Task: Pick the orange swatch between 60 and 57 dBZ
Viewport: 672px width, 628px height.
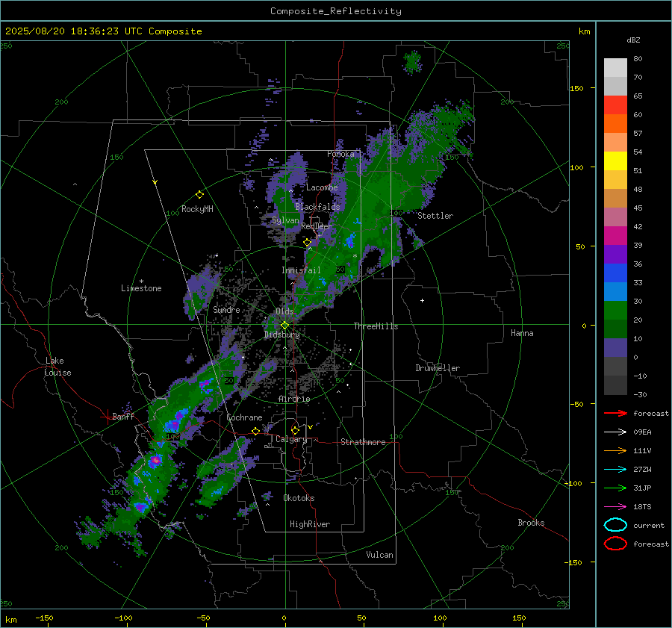Action: pos(615,124)
